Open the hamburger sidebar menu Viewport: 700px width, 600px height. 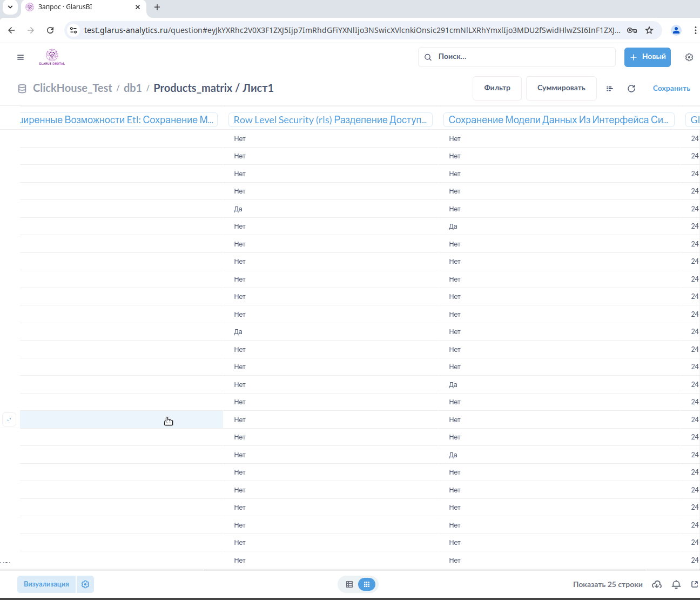(21, 57)
